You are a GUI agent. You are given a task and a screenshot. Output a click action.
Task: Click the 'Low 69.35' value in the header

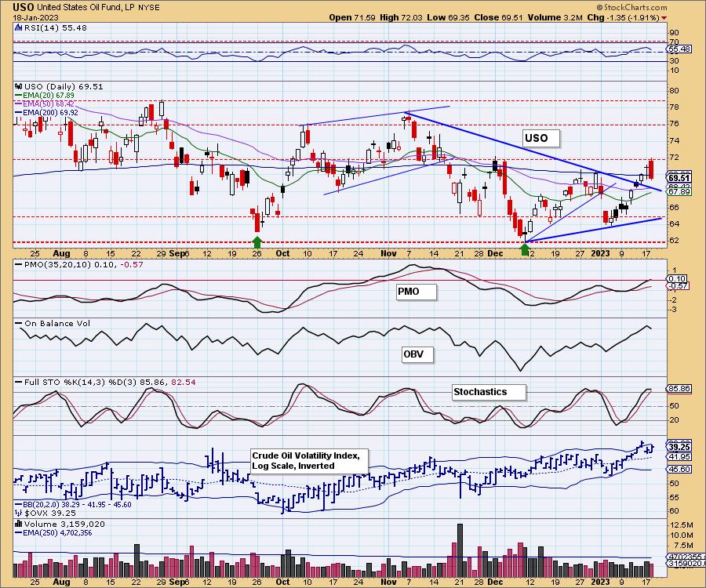(448, 17)
